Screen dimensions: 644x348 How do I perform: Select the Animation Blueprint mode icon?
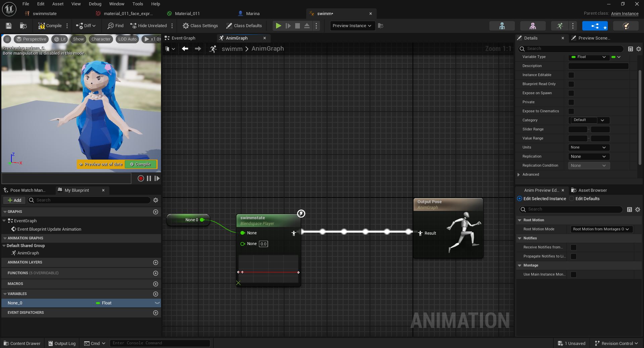(x=595, y=26)
